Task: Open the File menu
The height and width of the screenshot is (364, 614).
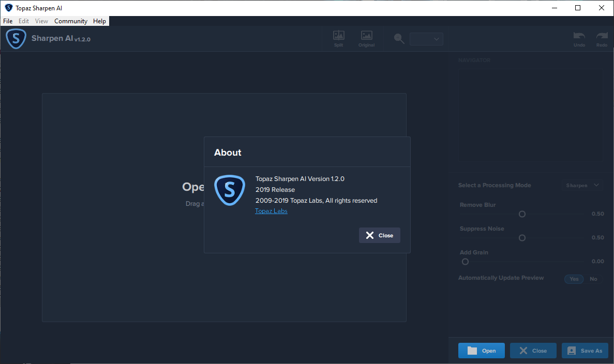Action: [8, 21]
